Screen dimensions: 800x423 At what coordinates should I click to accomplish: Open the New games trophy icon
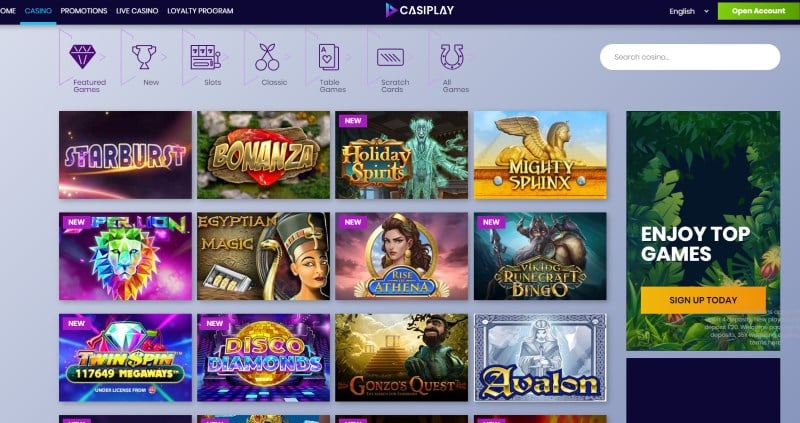click(x=144, y=57)
